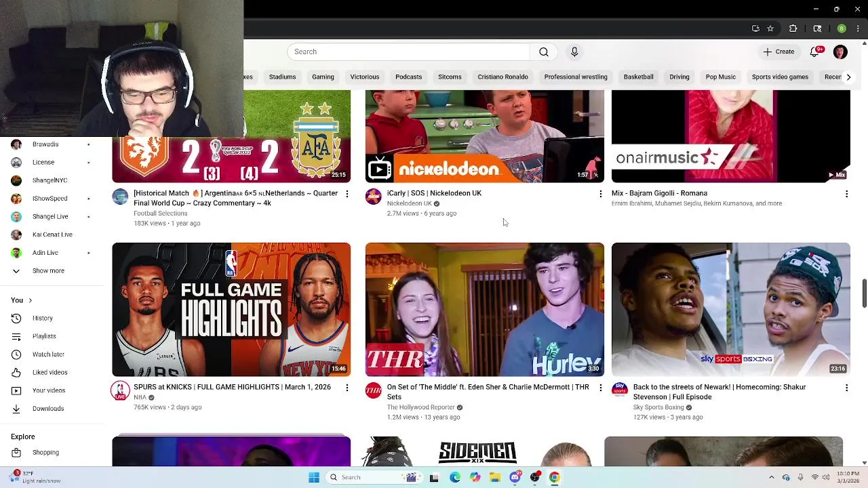Open the weather widget in taskbar
This screenshot has width=868, height=488.
(35, 476)
